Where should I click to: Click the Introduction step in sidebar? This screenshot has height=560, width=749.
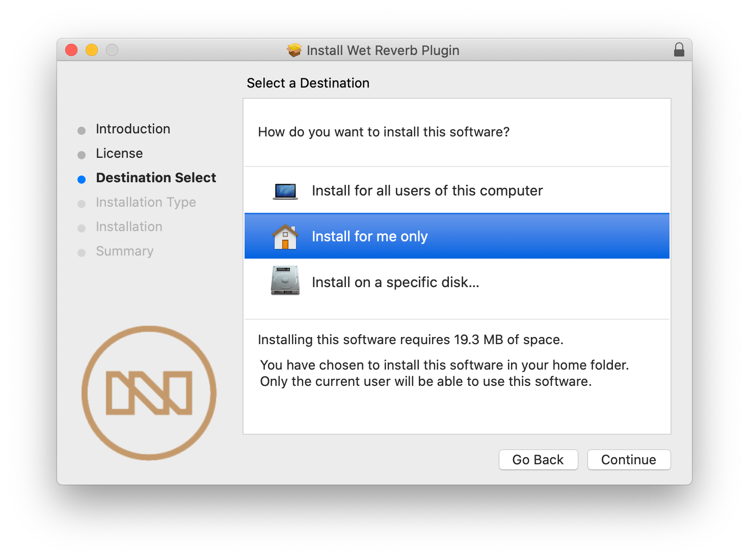tap(133, 129)
